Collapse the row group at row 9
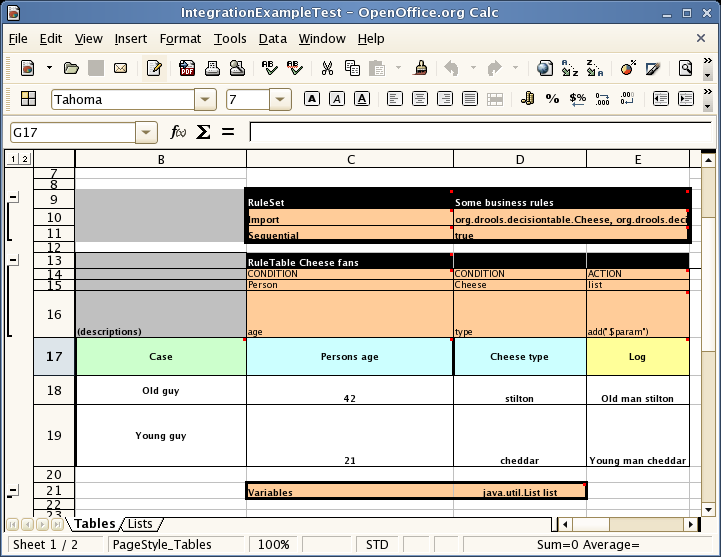The width and height of the screenshot is (721, 557). [x=13, y=198]
